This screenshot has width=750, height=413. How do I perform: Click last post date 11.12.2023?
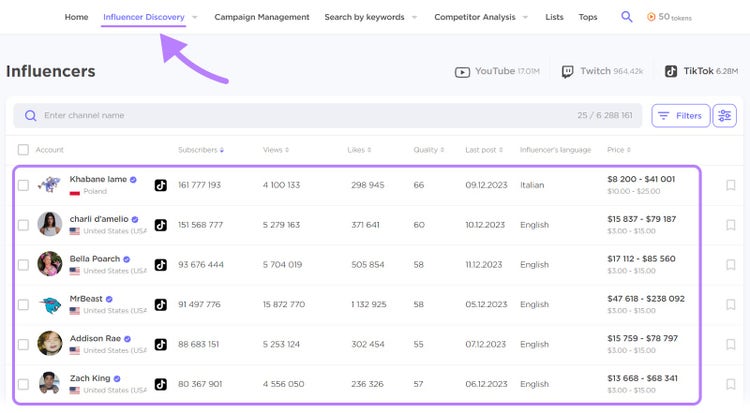tap(484, 265)
